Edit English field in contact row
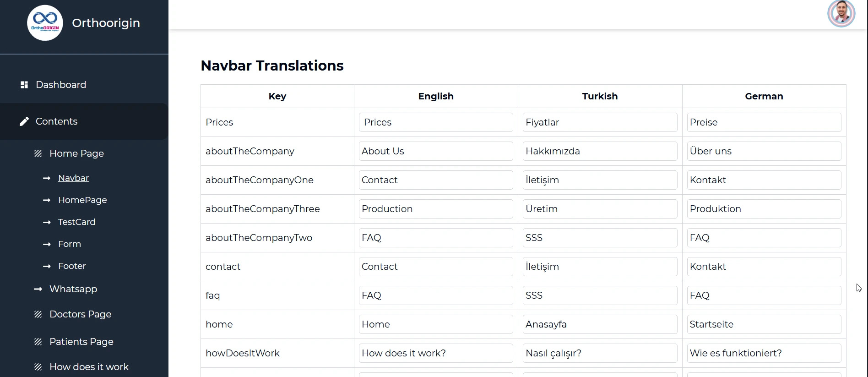This screenshot has width=868, height=377. [436, 267]
